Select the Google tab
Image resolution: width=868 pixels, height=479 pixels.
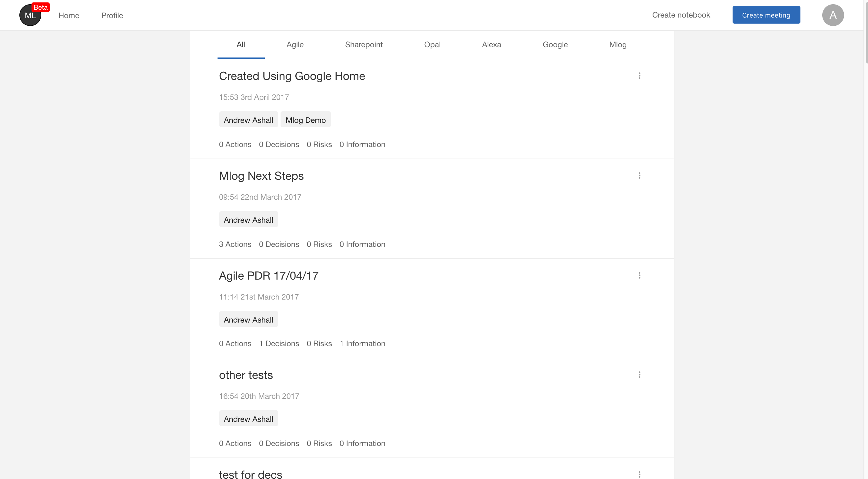(555, 44)
